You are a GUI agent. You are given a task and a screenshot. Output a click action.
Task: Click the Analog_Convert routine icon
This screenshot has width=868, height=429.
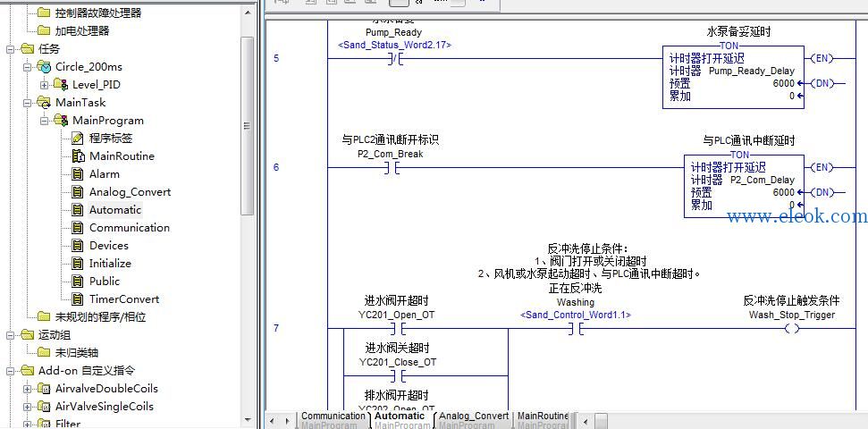pyautogui.click(x=78, y=191)
